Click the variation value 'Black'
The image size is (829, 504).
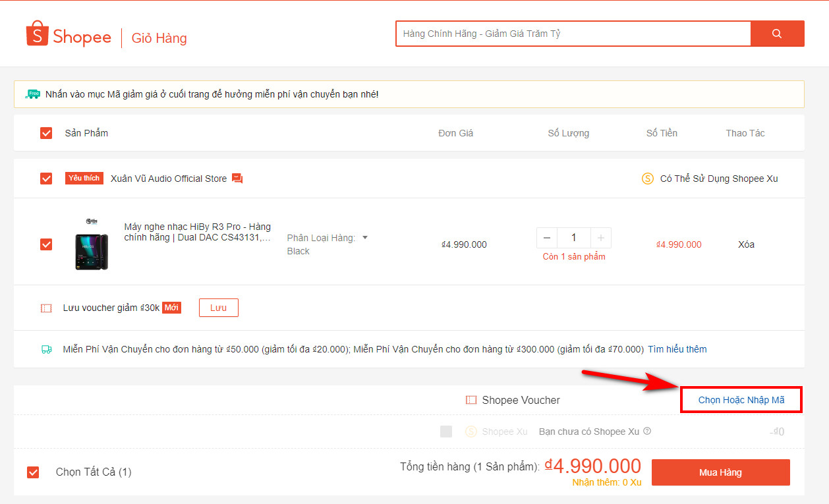298,251
